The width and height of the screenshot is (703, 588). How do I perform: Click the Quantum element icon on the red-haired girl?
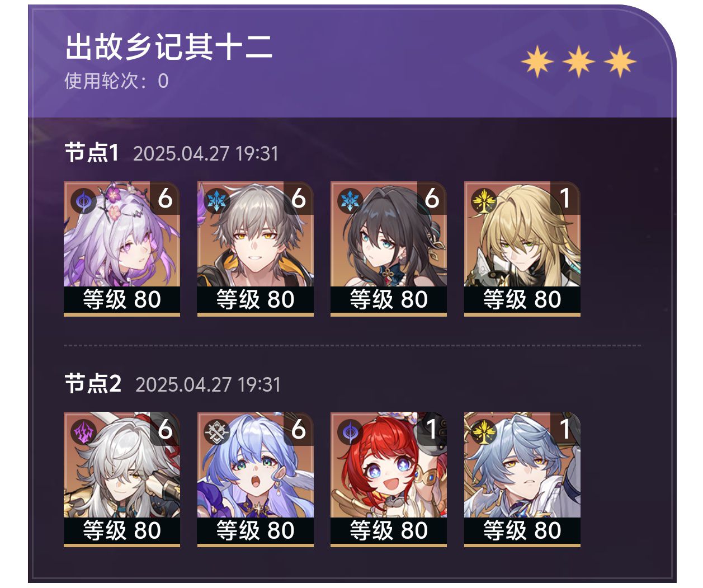(350, 432)
